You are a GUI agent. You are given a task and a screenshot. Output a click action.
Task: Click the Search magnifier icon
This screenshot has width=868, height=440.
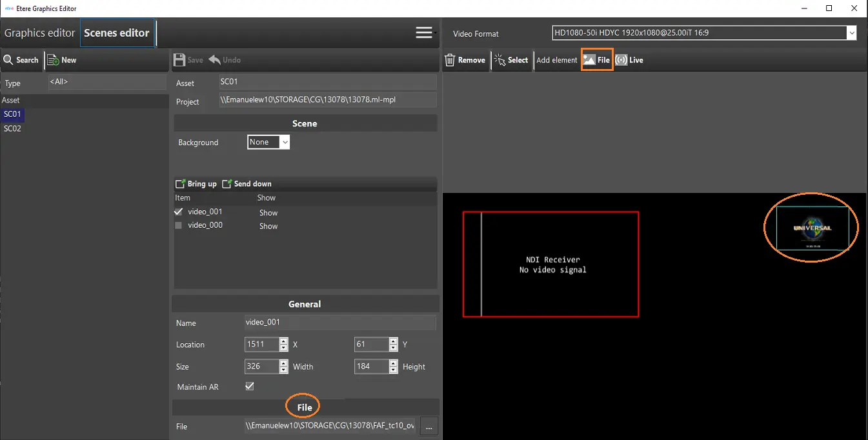tap(9, 60)
